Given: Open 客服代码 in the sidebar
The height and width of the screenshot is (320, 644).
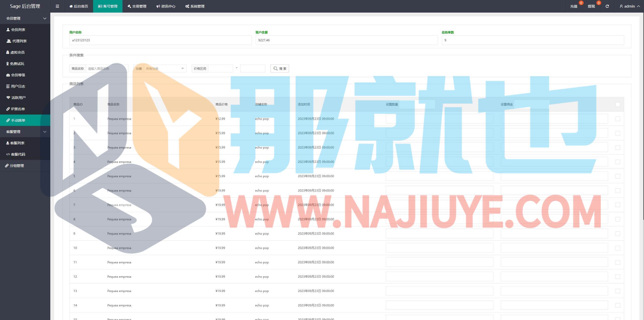Looking at the screenshot, I should [x=18, y=154].
